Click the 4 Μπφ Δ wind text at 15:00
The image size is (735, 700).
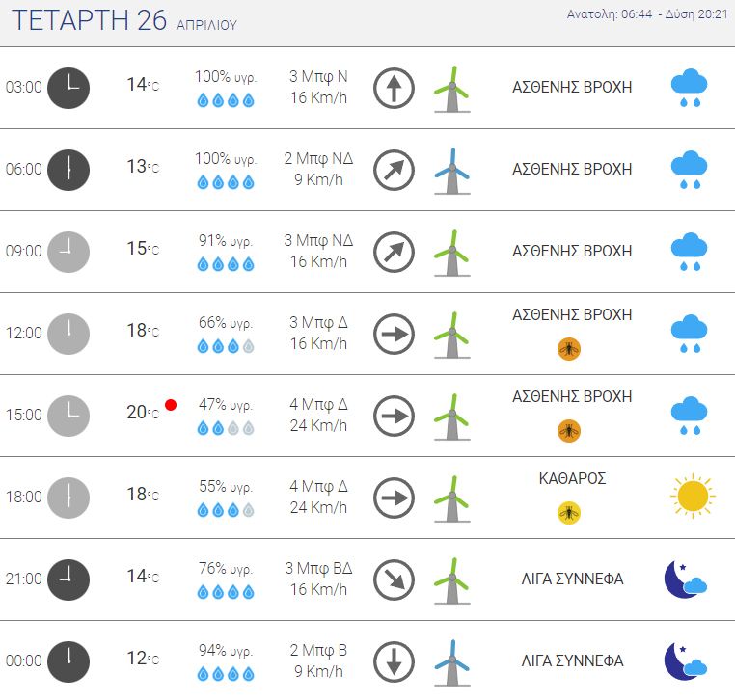pyautogui.click(x=318, y=404)
